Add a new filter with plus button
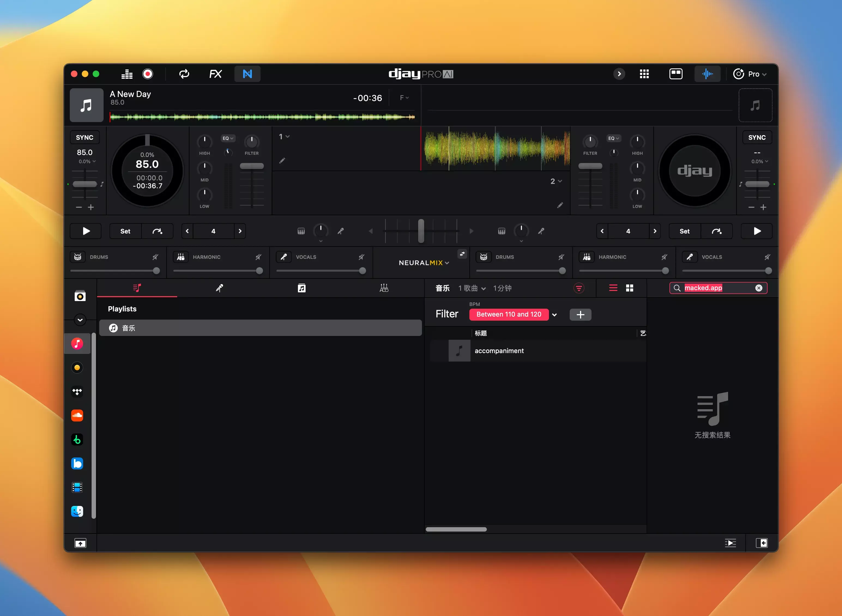842x616 pixels. click(580, 315)
